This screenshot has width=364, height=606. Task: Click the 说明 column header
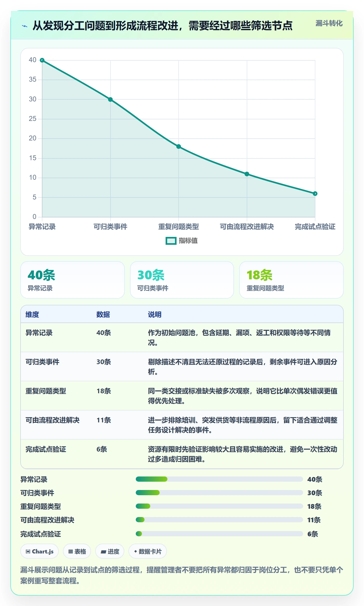[155, 314]
